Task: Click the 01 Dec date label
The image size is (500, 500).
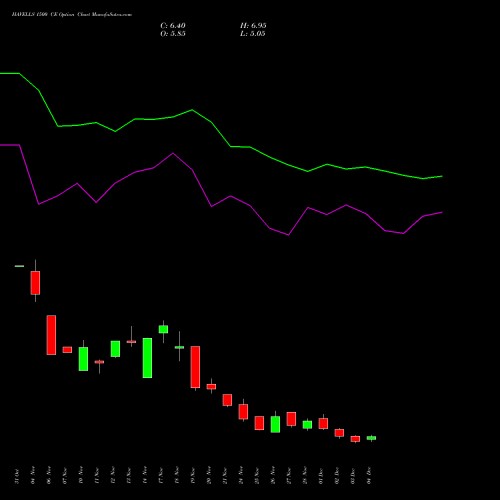Action: [321, 476]
